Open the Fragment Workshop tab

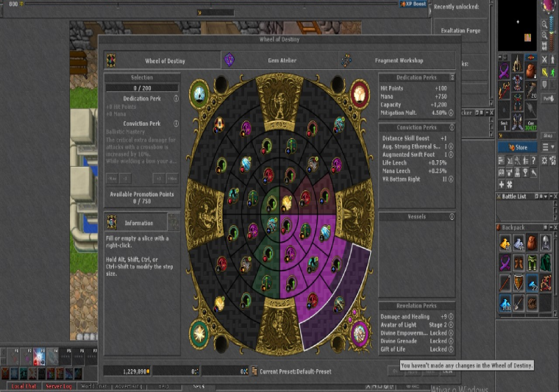click(396, 60)
